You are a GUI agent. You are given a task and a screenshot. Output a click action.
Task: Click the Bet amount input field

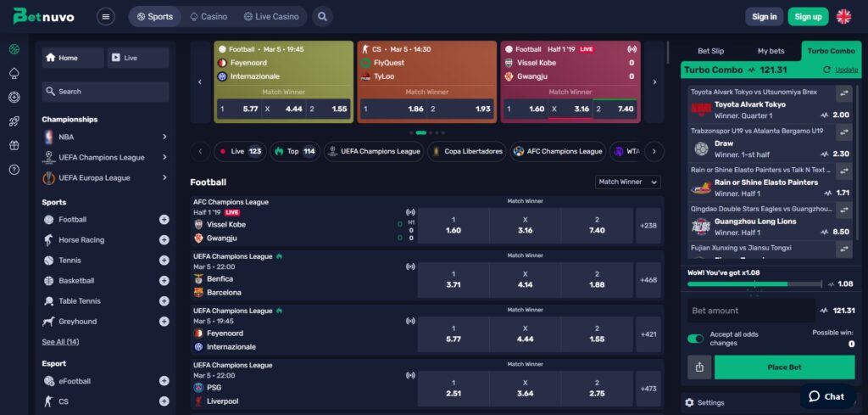click(x=750, y=311)
